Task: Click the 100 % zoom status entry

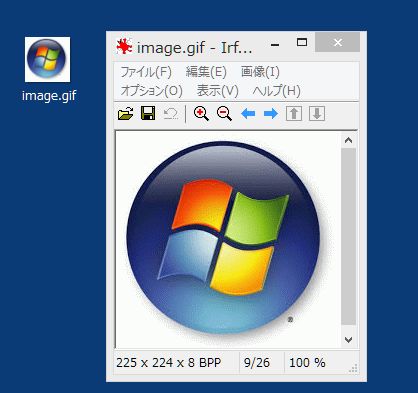Action: (x=307, y=362)
